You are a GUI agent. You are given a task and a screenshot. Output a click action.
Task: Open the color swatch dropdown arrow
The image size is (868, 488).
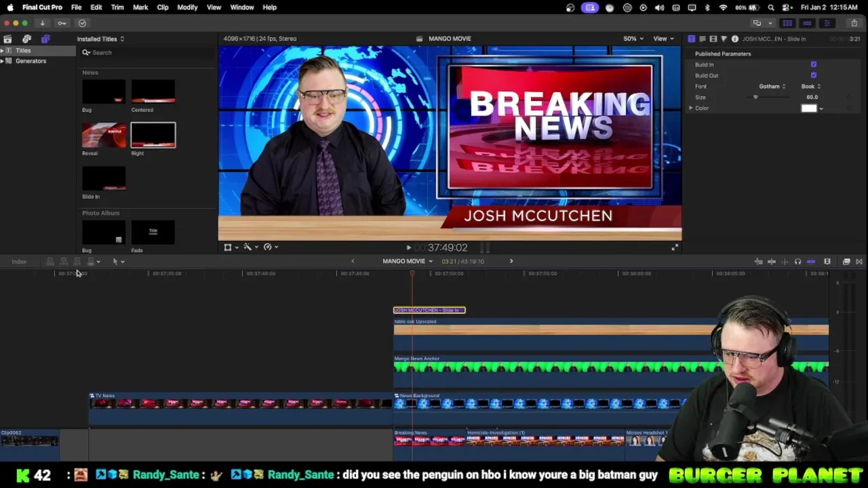click(821, 108)
